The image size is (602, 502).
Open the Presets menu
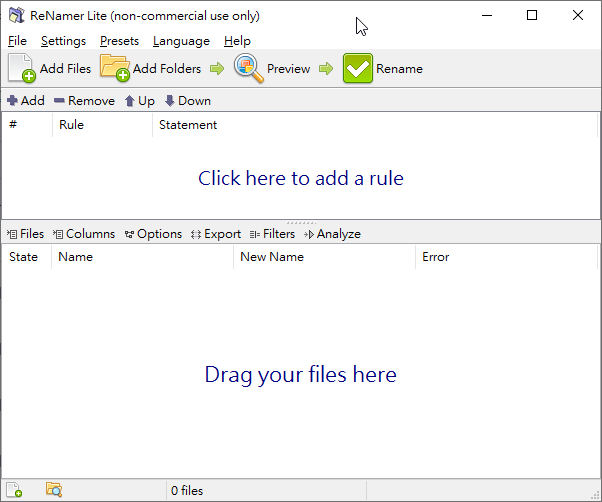click(x=119, y=41)
